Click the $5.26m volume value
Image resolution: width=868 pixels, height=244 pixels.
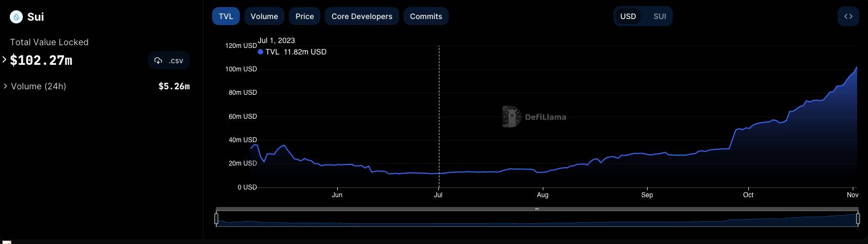tap(174, 86)
